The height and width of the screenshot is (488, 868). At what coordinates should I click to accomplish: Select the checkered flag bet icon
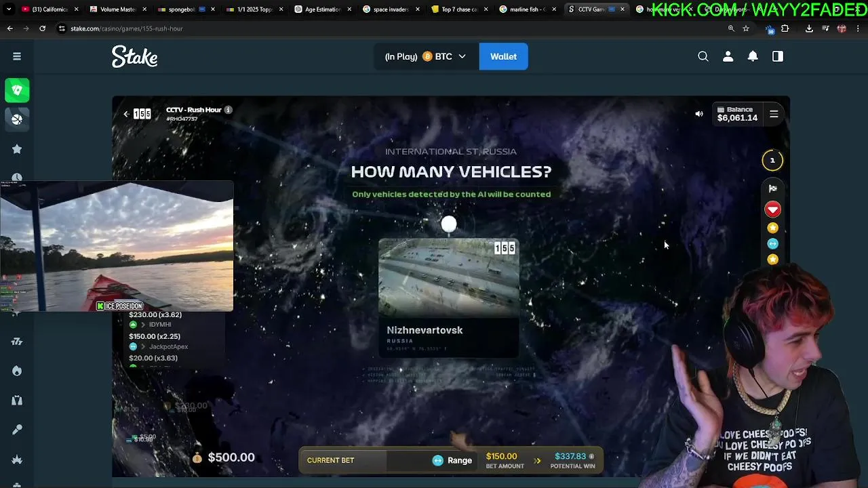[x=772, y=188]
